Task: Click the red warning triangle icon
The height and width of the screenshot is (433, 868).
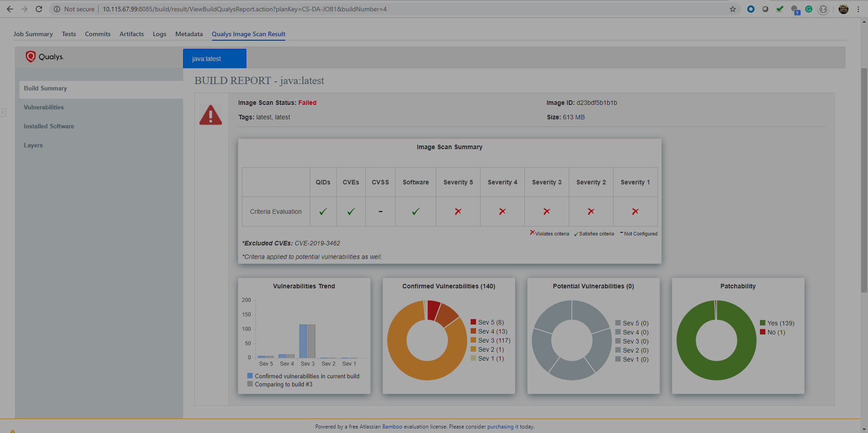Action: tap(211, 115)
